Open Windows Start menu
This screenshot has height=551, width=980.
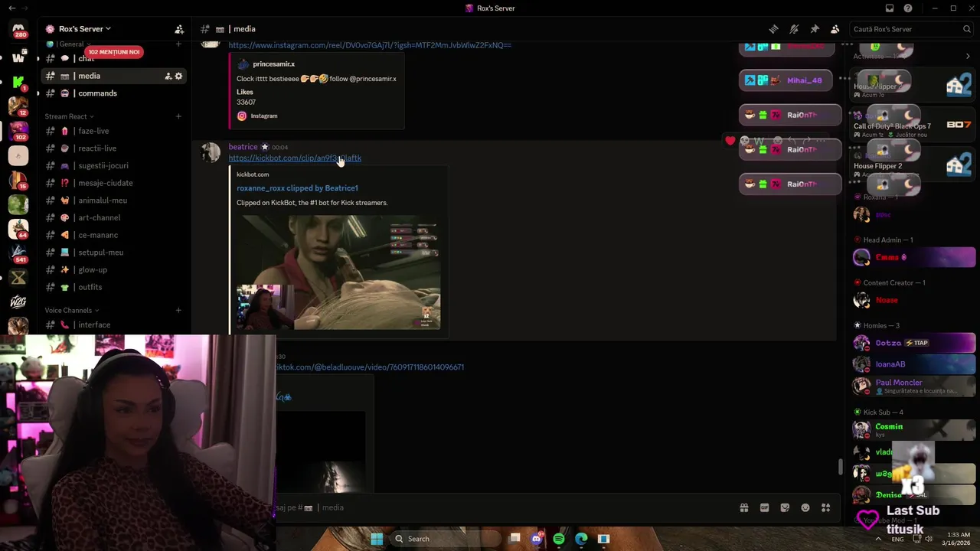[377, 539]
